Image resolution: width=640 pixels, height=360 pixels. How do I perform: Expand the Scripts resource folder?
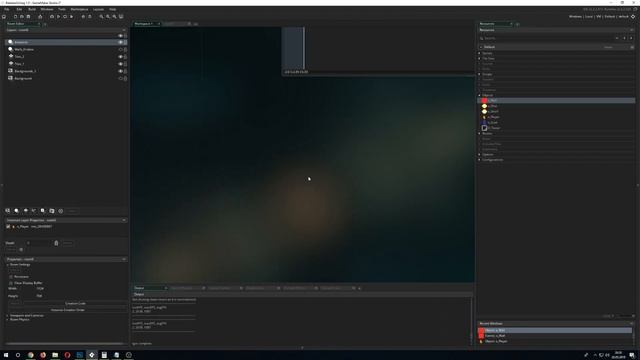(x=480, y=74)
